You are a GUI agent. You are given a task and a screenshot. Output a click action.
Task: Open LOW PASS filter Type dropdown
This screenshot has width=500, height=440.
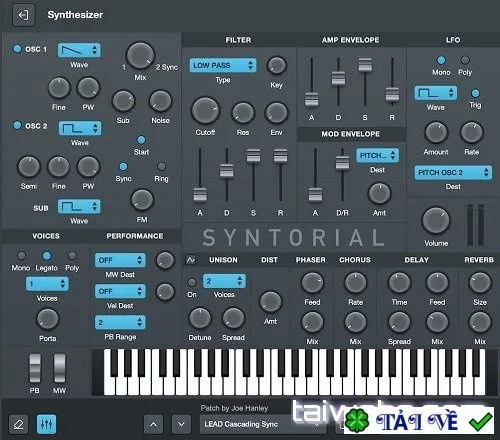[223, 65]
